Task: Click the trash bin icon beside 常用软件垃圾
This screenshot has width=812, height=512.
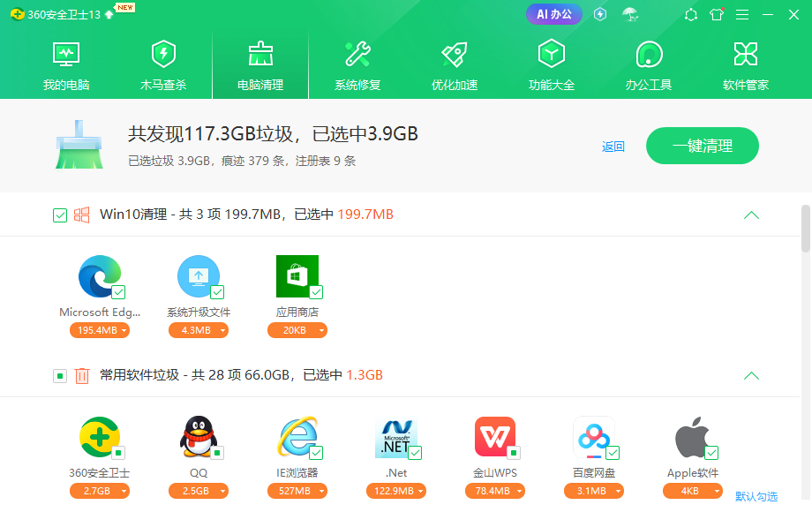Action: click(x=82, y=375)
